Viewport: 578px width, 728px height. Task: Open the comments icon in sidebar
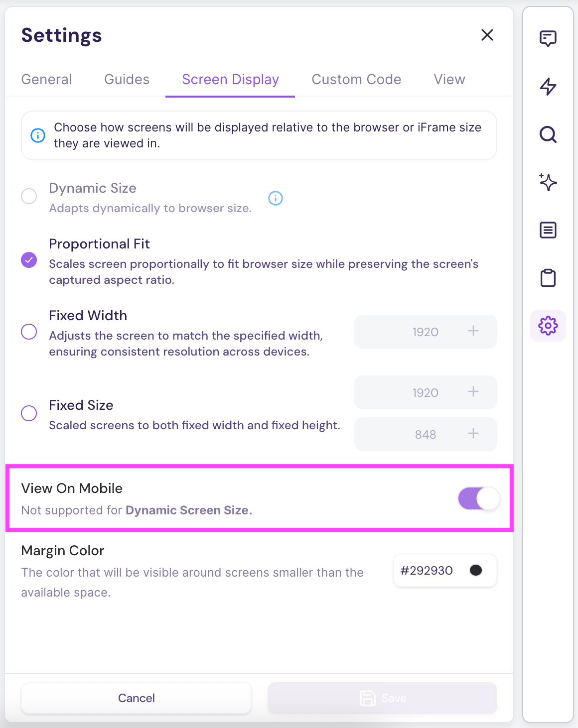(x=548, y=38)
